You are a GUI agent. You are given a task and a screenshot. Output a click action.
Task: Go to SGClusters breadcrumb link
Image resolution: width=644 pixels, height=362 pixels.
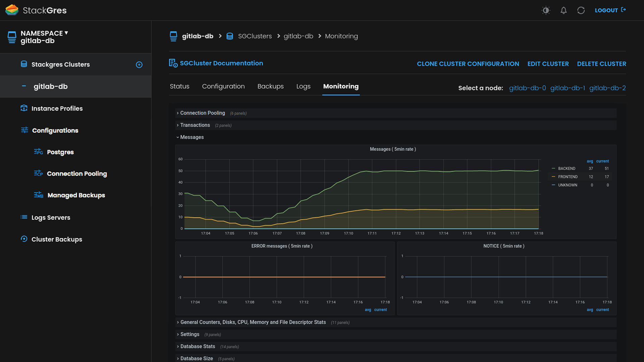tap(255, 36)
